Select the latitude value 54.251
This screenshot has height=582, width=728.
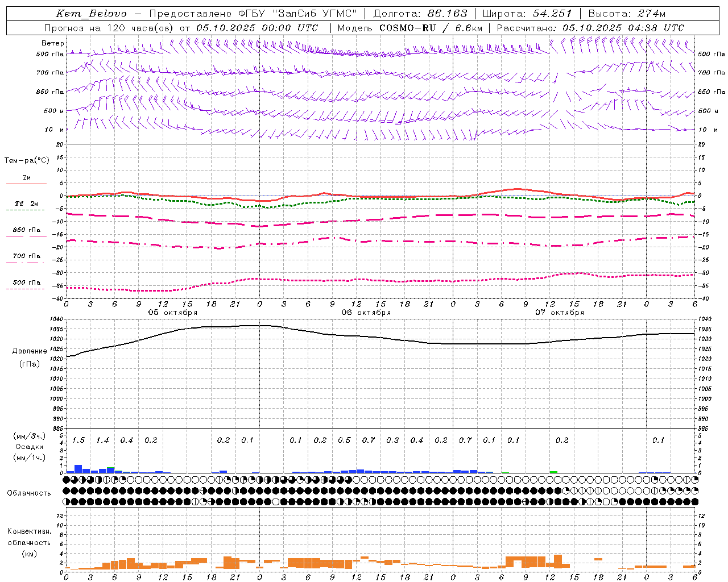click(552, 14)
